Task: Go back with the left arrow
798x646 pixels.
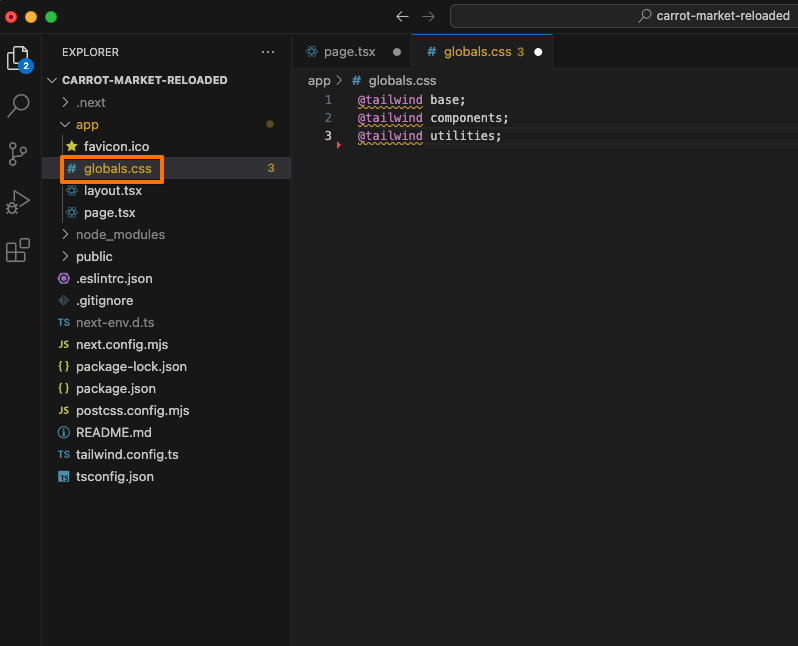Action: pyautogui.click(x=402, y=16)
